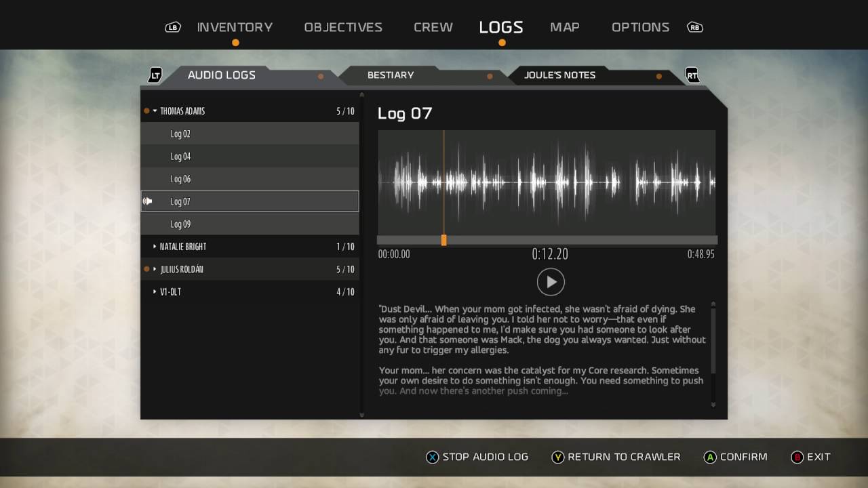868x488 pixels.
Task: Click the orange dot beside Thomas Adams
Action: pos(146,110)
